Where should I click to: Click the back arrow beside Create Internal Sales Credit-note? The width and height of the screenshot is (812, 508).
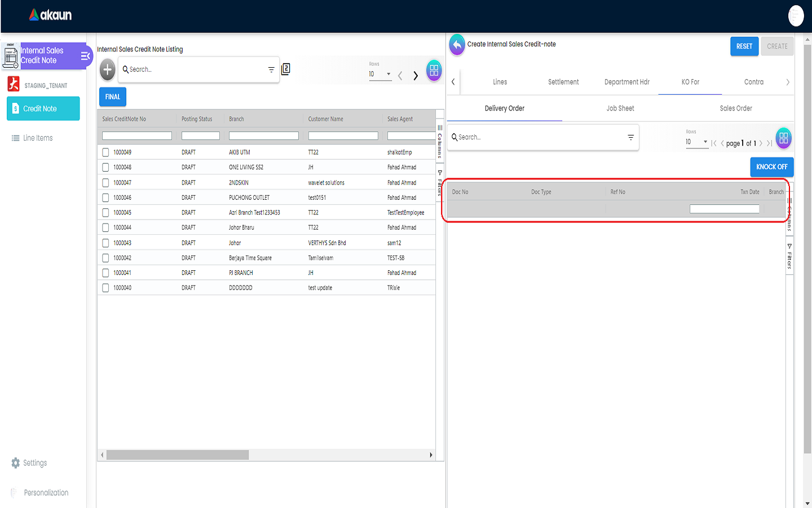click(457, 45)
